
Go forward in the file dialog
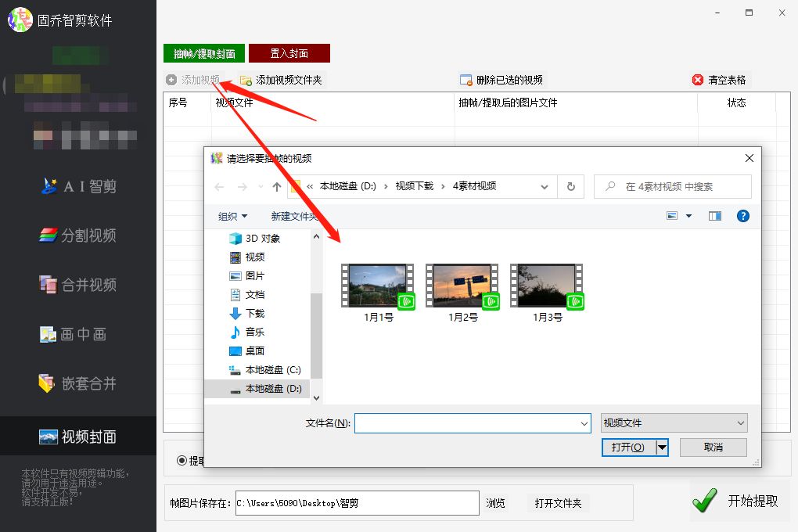[x=243, y=187]
